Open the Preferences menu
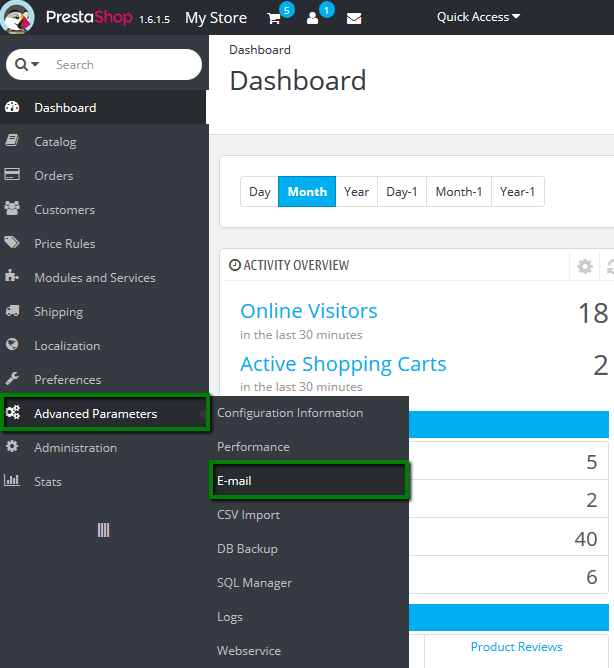Image resolution: width=614 pixels, height=668 pixels. pyautogui.click(x=104, y=380)
